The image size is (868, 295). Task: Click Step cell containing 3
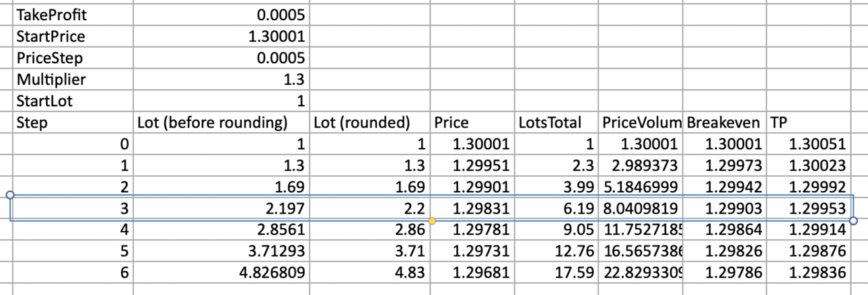[x=72, y=208]
